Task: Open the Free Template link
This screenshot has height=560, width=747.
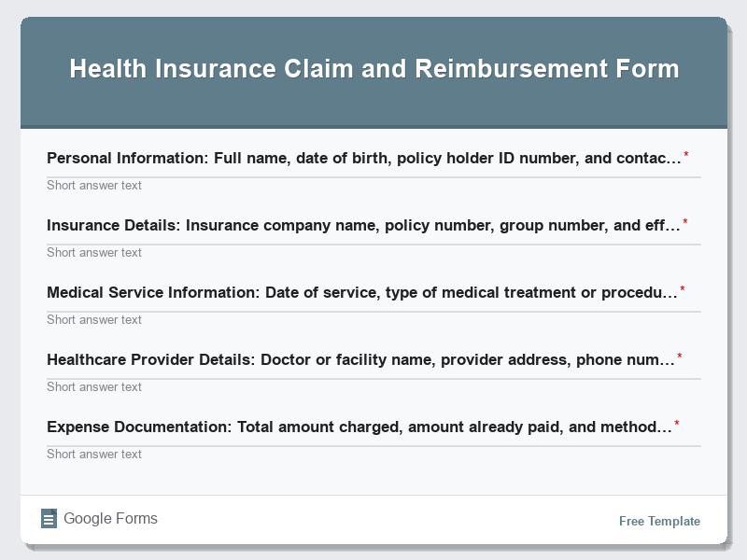Action: (659, 521)
